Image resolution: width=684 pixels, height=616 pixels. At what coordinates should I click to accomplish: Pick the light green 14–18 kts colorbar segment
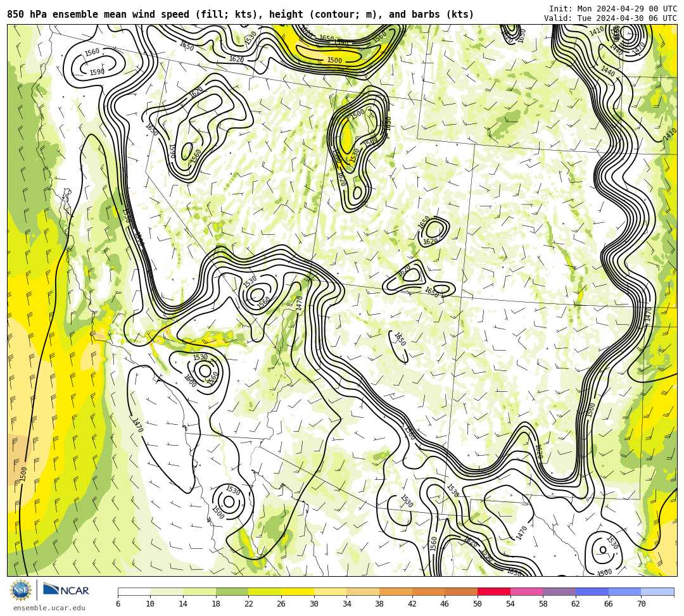pos(199,591)
